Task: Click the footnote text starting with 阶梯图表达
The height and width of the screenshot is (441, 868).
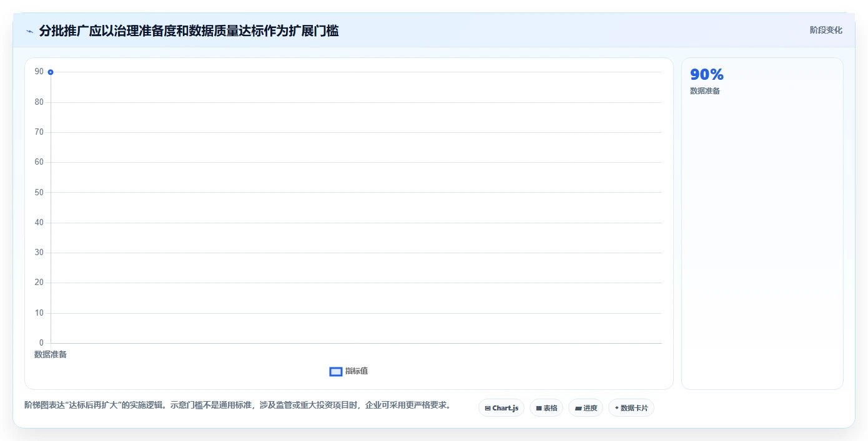Action: [x=237, y=405]
